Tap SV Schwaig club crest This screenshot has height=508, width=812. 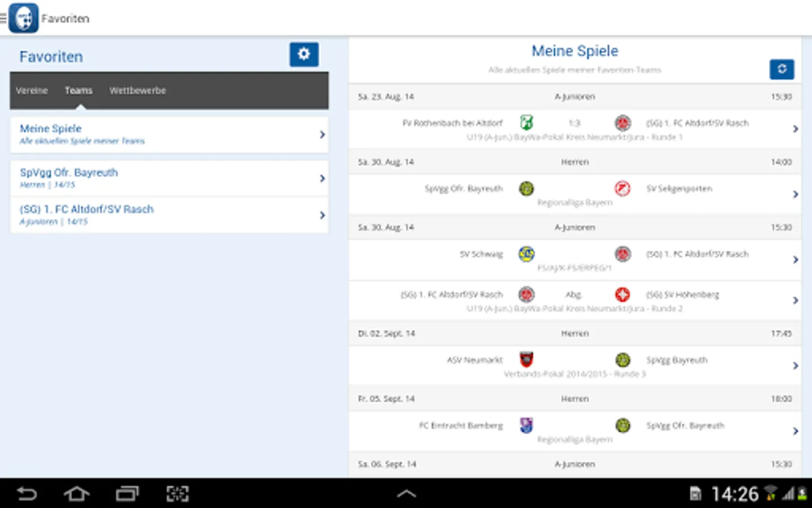[x=526, y=254]
